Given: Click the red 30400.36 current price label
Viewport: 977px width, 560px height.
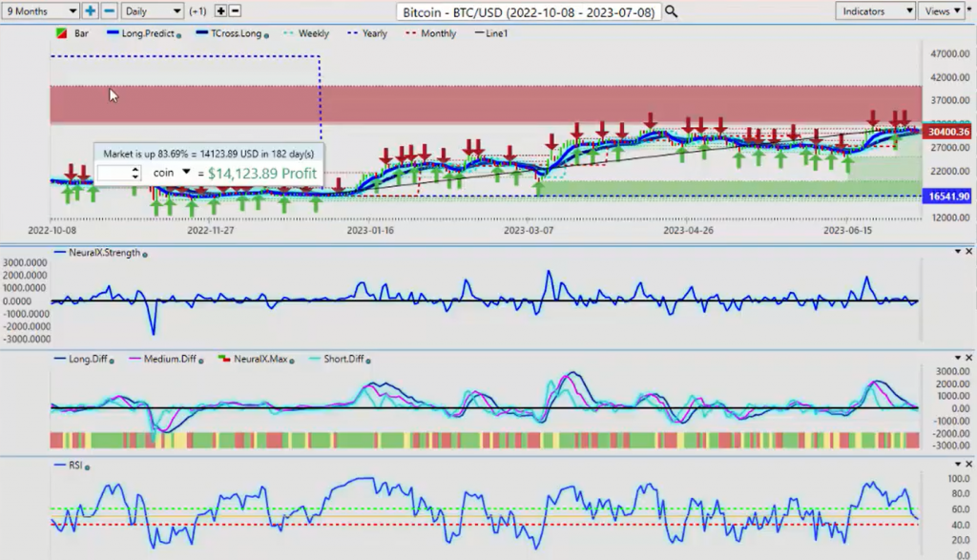Looking at the screenshot, I should click(x=949, y=132).
